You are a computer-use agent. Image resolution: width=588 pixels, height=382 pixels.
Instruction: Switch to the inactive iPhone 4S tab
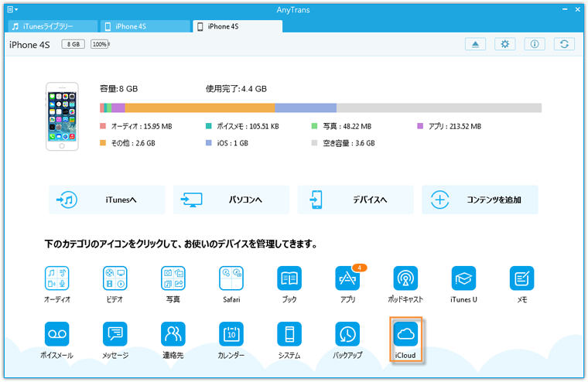click(145, 26)
